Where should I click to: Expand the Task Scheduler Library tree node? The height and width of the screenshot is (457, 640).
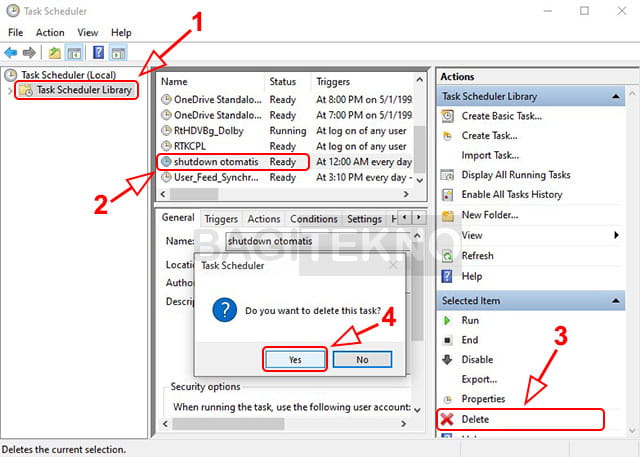click(x=11, y=91)
